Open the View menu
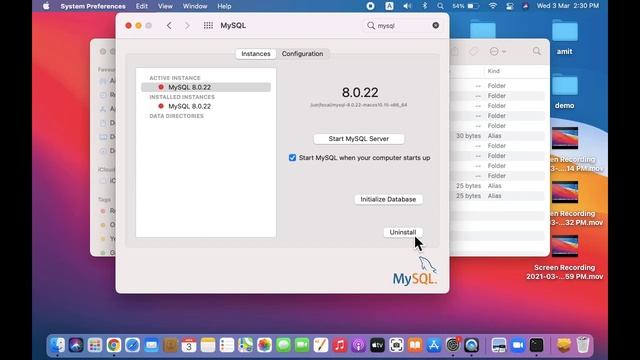 [x=165, y=6]
